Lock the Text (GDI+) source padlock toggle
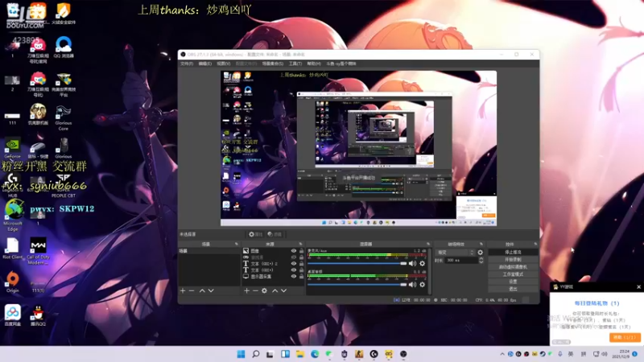Screen dimensions: 644x362 coord(301,270)
